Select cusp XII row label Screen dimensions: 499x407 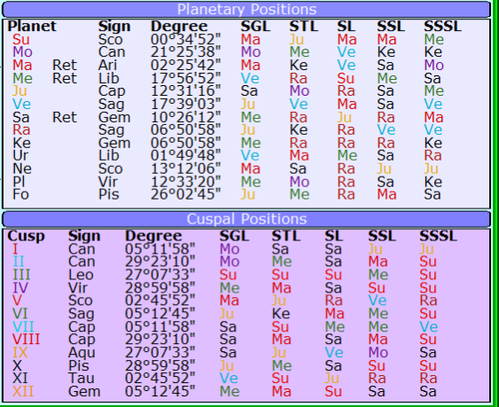23,391
